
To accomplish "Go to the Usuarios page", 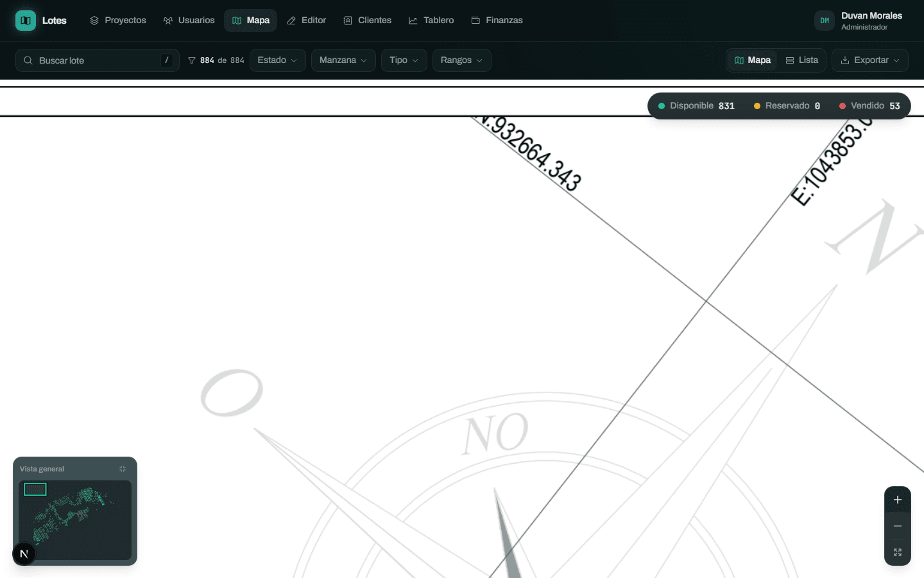I will 189,21.
